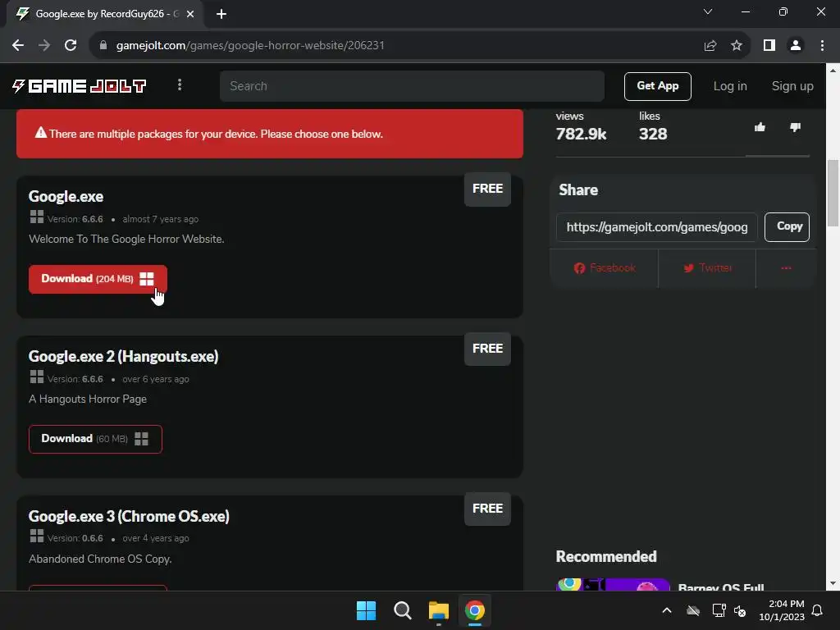Click the share URL text field
840x630 pixels.
pos(657,227)
